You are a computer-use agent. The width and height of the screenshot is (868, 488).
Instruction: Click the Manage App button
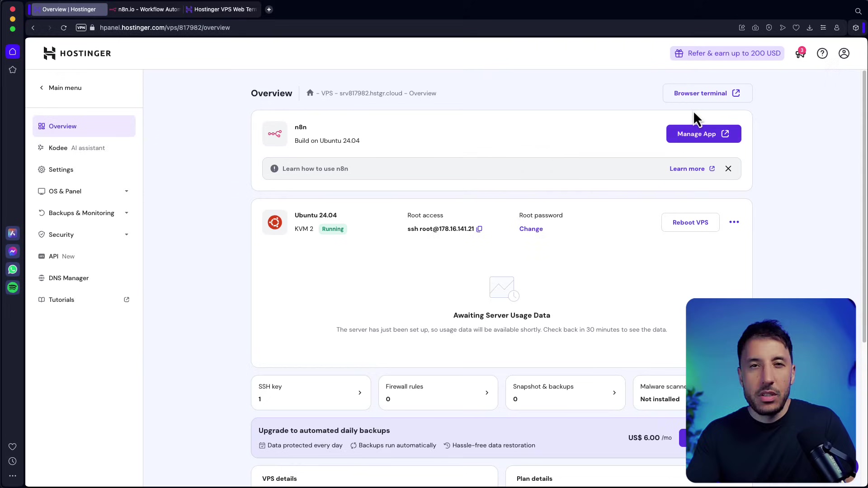703,134
